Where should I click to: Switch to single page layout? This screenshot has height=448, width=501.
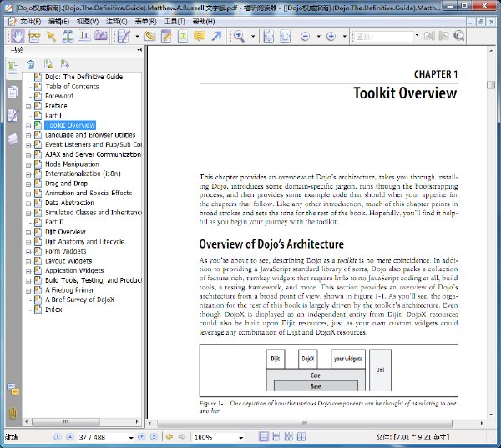pos(264,437)
